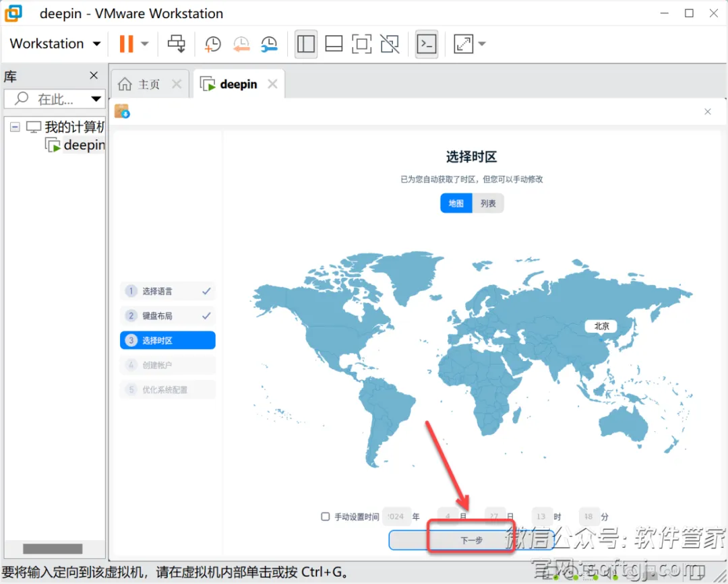This screenshot has height=584, width=728.
Task: Enable 手动设置时间 checkbox
Action: coord(326,516)
